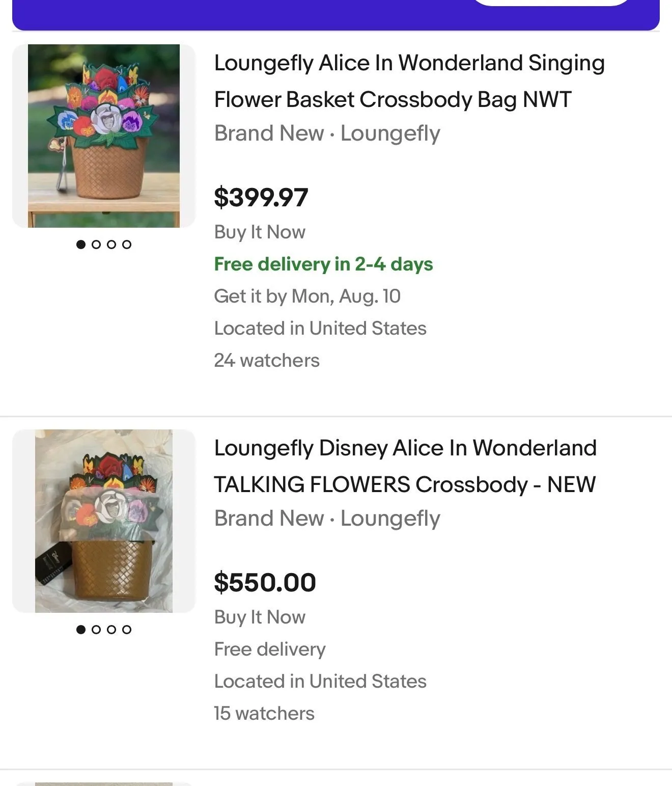Click the 15 watchers label
Screen dimensions: 672x786
tap(264, 714)
